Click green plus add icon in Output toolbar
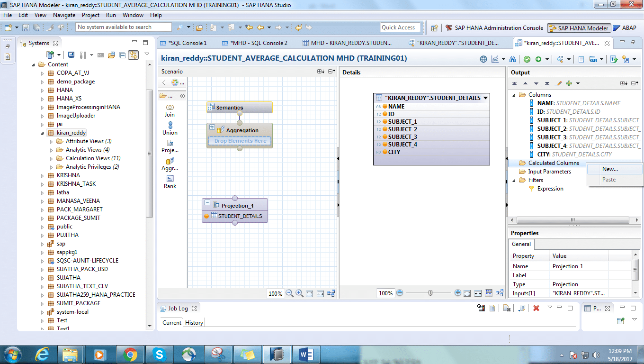 click(569, 83)
